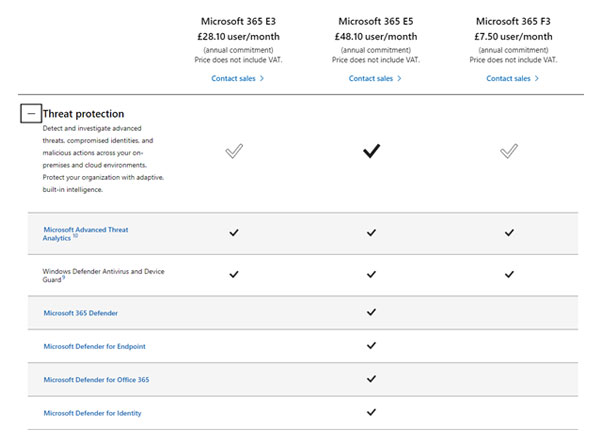Image resolution: width=602 pixels, height=447 pixels.
Task: Open Contact sales under Microsoft 365 F3
Action: pyautogui.click(x=513, y=78)
